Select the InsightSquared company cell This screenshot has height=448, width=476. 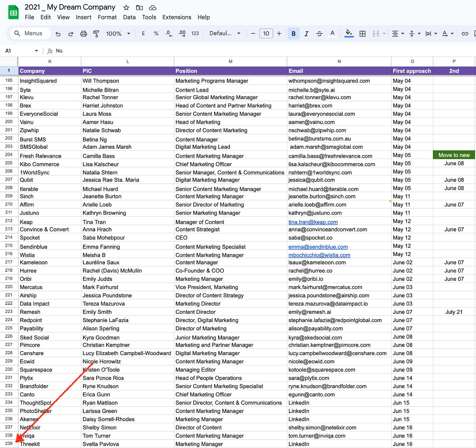tap(50, 81)
